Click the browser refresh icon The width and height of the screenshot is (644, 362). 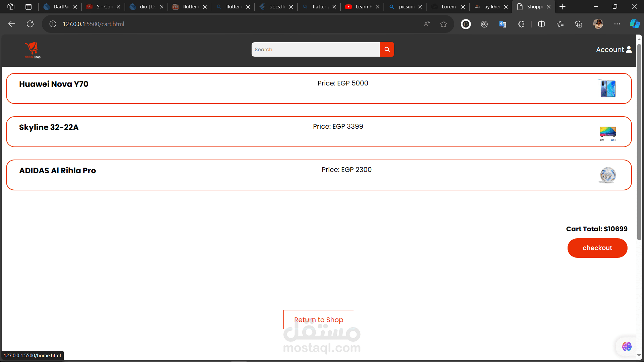(x=30, y=24)
